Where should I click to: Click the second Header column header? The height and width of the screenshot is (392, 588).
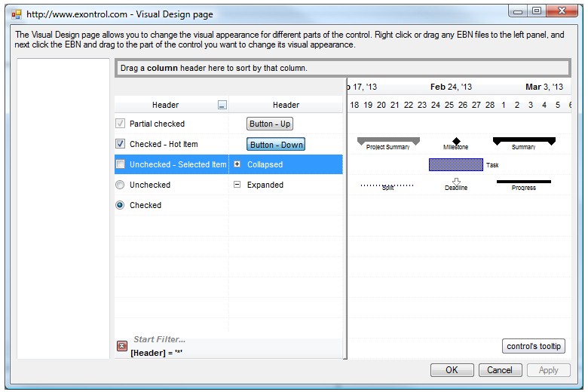pyautogui.click(x=286, y=106)
